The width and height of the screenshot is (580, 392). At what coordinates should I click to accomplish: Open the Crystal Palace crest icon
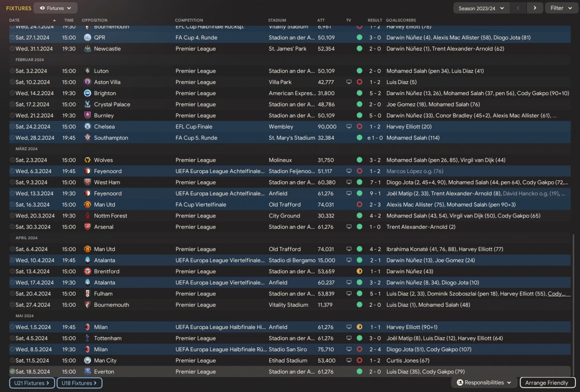pyautogui.click(x=87, y=104)
